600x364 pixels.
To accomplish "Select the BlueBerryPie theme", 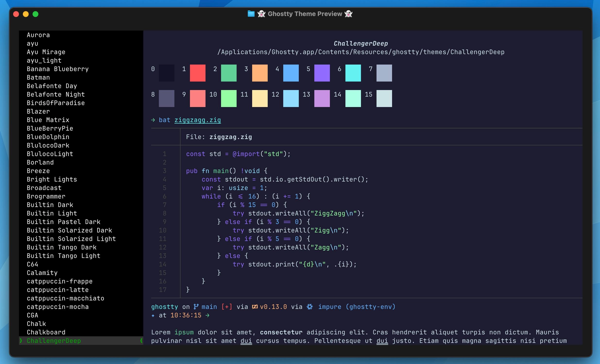I will 50,128.
